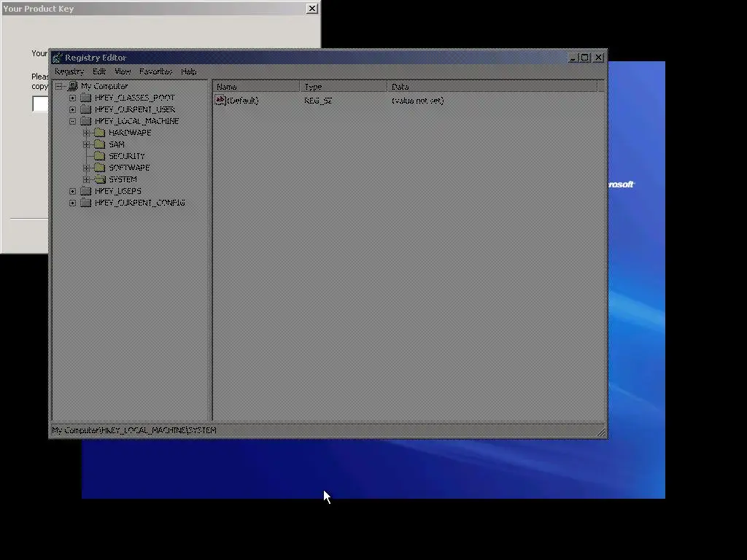The height and width of the screenshot is (560, 747).
Task: Select the SYSTEM key label
Action: (x=123, y=179)
